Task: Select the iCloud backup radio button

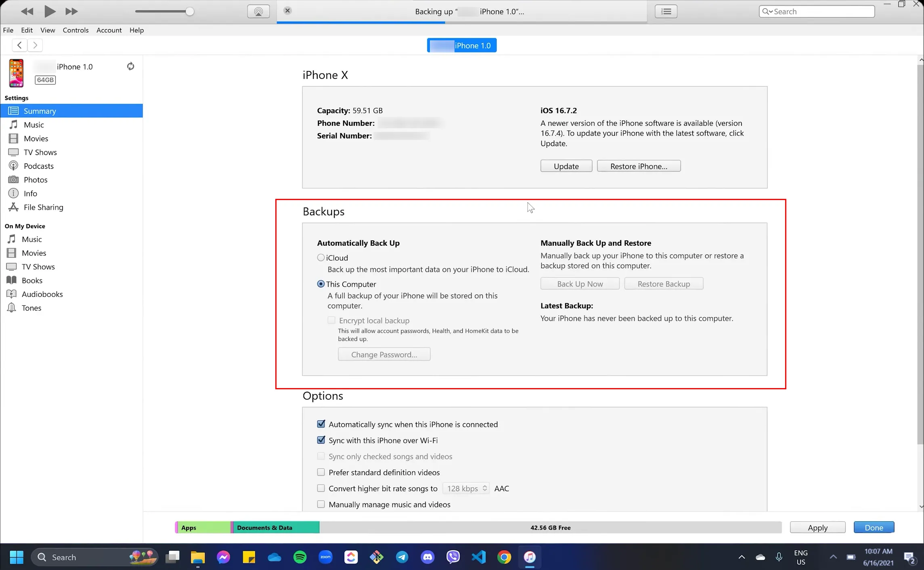Action: coord(321,257)
